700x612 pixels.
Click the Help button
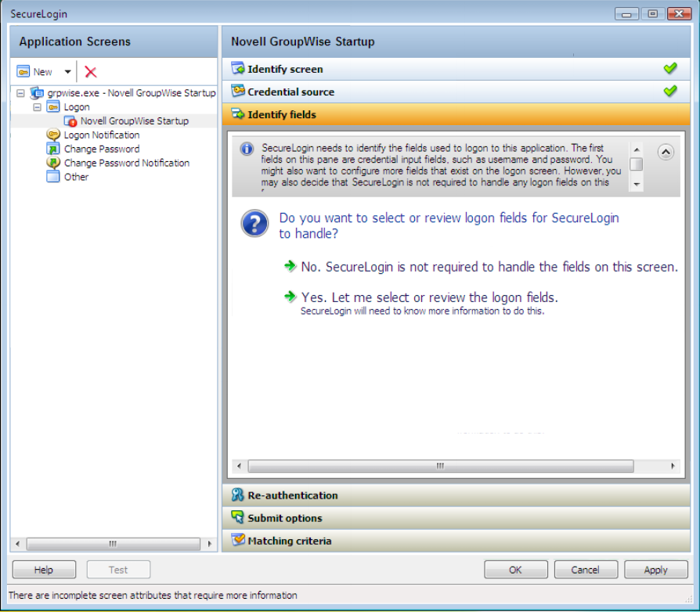44,570
